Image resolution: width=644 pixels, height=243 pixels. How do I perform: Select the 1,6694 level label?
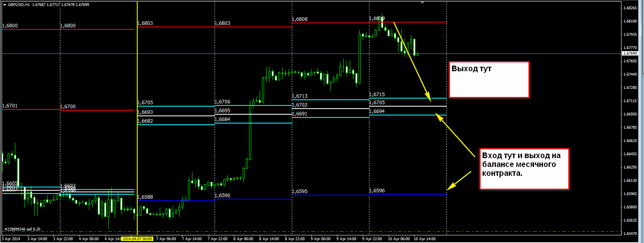[x=377, y=111]
